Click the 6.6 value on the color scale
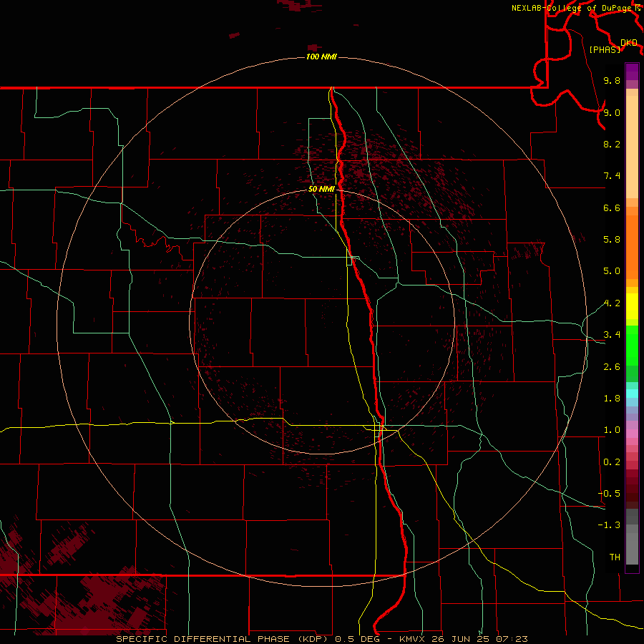 [x=612, y=208]
